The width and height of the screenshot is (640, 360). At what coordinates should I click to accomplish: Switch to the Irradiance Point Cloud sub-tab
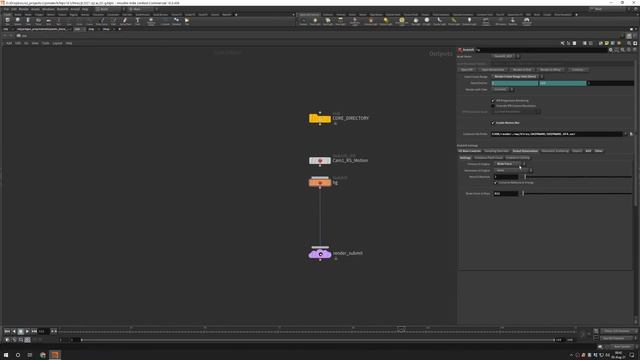point(488,158)
